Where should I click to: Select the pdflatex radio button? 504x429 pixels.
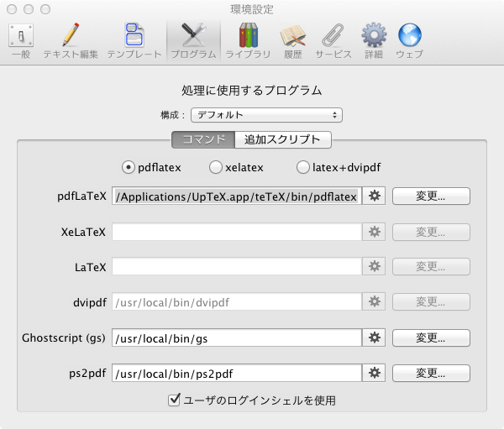tap(129, 167)
